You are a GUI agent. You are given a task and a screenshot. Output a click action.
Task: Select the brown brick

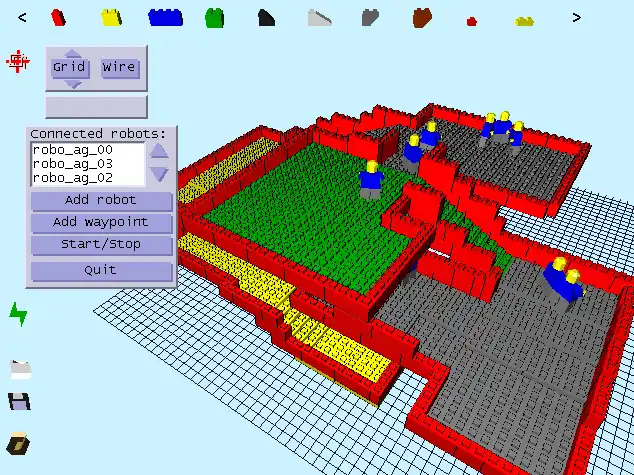[x=423, y=18]
